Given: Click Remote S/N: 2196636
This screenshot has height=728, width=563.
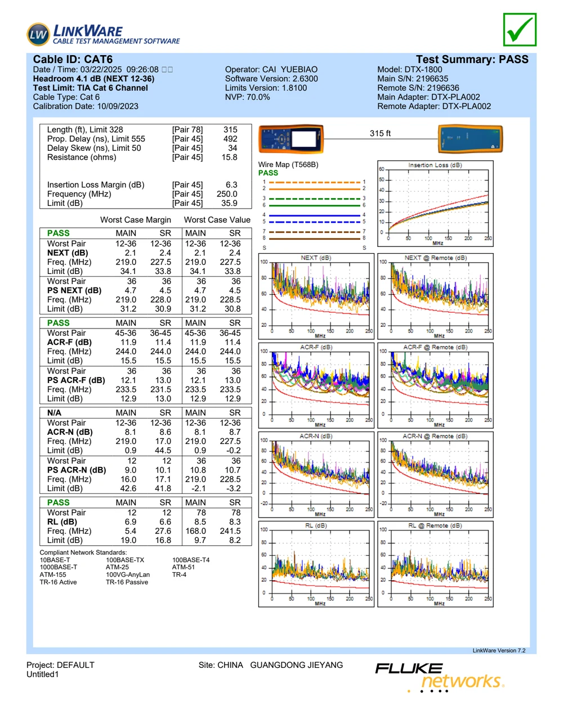Looking at the screenshot, I should coord(418,88).
